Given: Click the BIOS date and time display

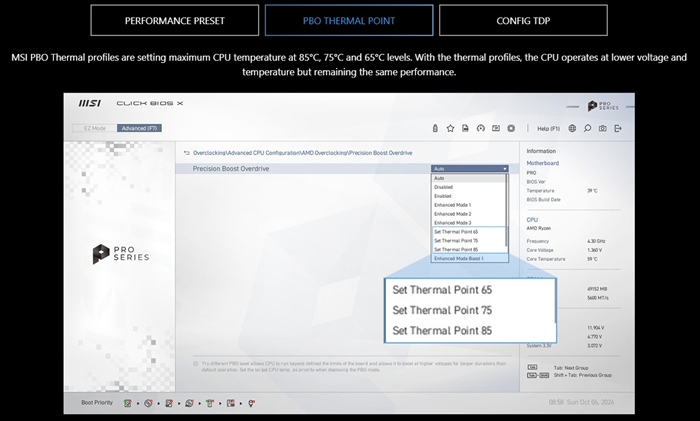Looking at the screenshot, I should click(x=581, y=402).
